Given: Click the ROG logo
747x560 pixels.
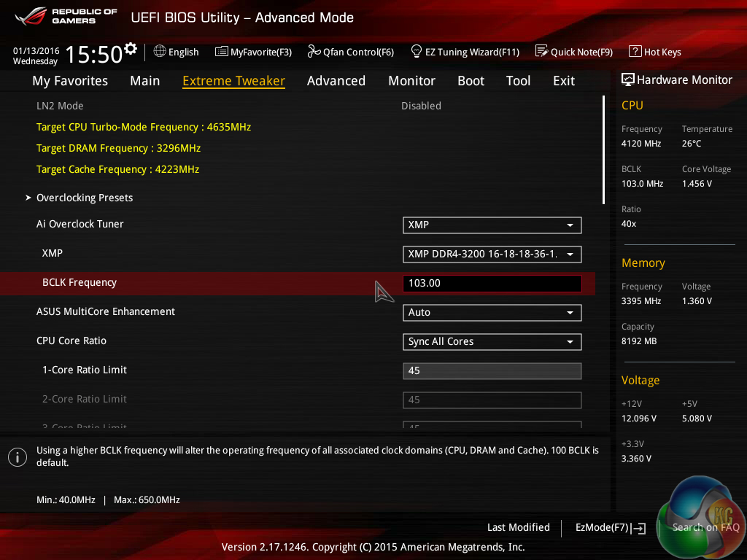Looking at the screenshot, I should pos(31,16).
